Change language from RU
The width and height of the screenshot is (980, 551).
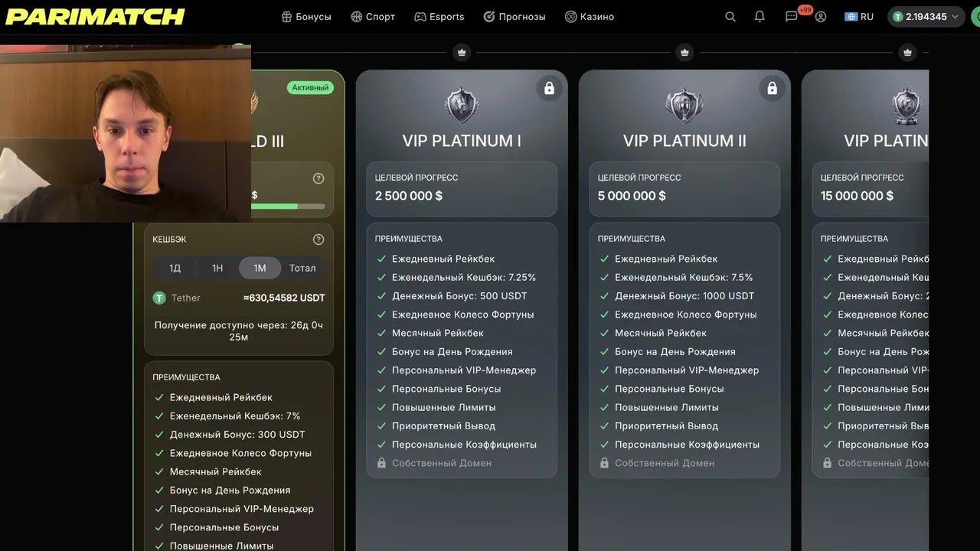[x=859, y=17]
